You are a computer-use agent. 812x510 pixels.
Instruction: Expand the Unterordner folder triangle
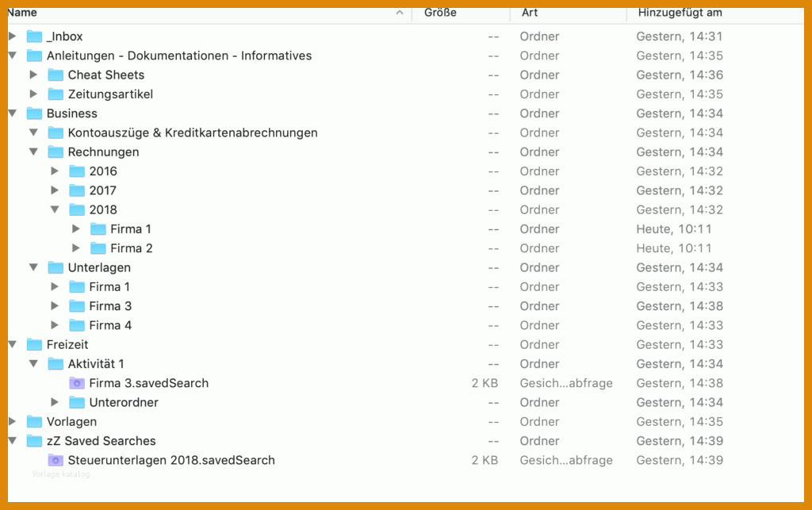click(55, 402)
